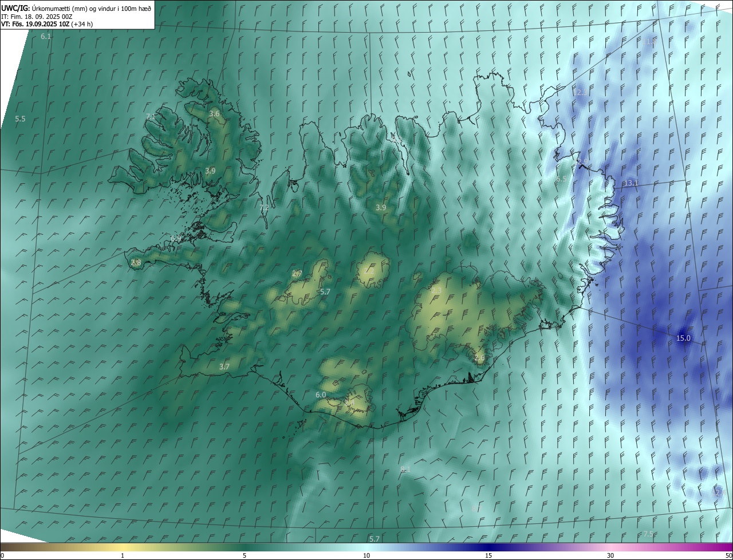The image size is (733, 560).
Task: Click the 6.0 value label near the south coast
Action: point(321,395)
